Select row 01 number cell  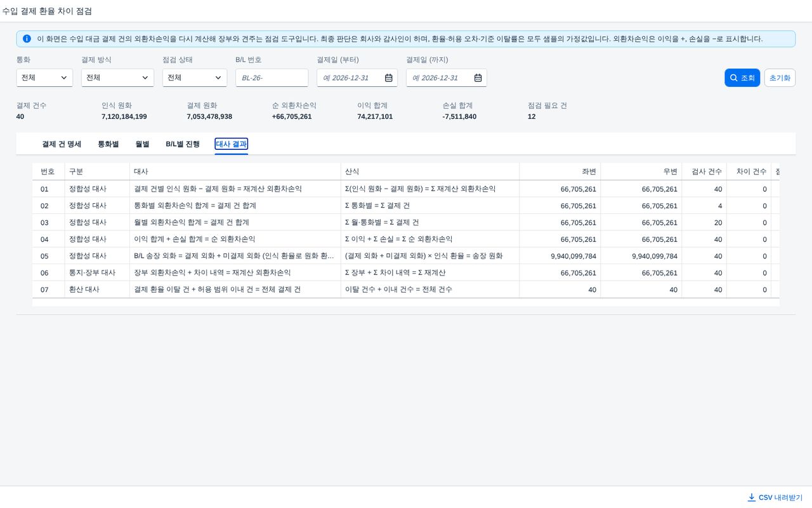tap(48, 189)
